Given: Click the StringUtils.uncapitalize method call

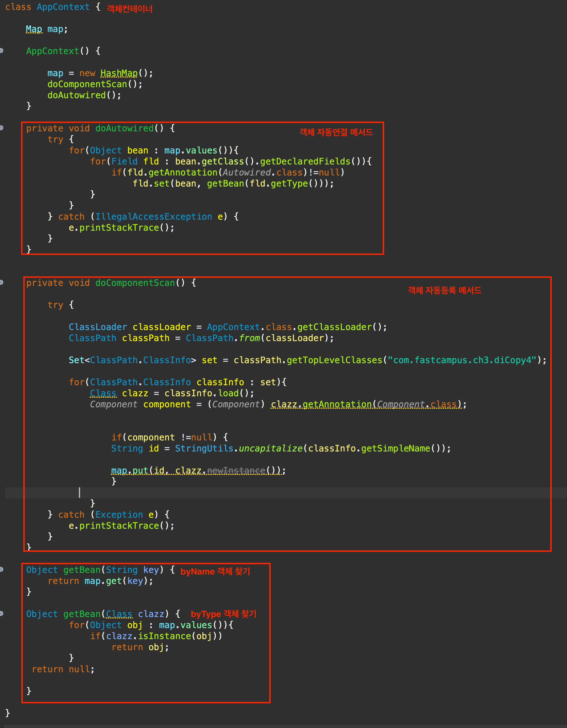Looking at the screenshot, I should point(270,448).
